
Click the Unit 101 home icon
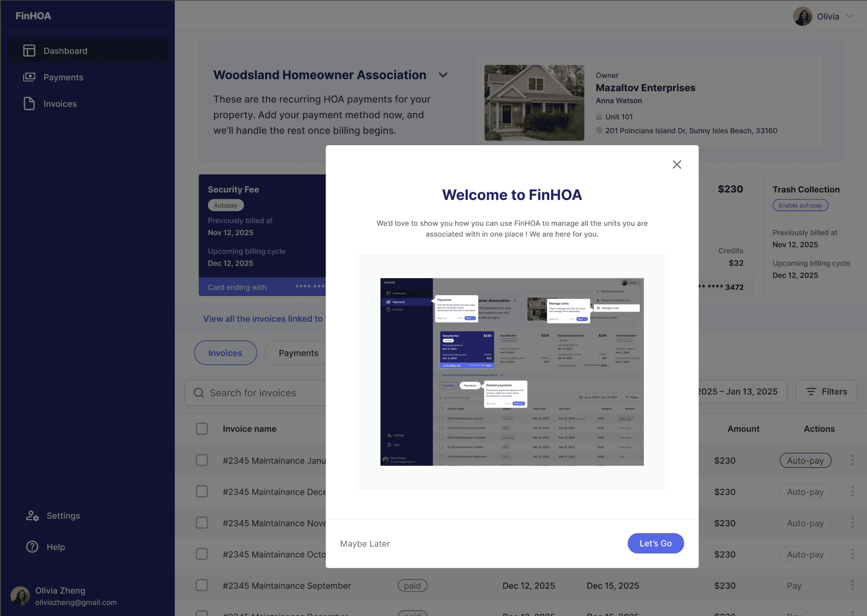click(x=599, y=117)
